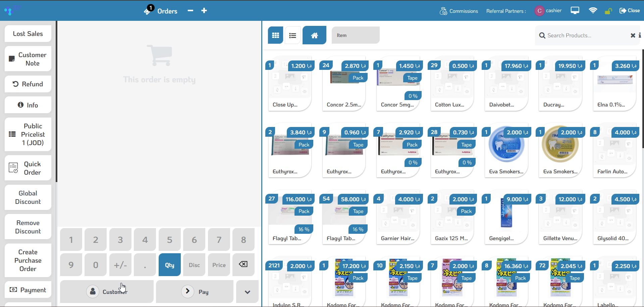644x307 pixels.
Task: Add Ducray product to order
Action: point(560,84)
